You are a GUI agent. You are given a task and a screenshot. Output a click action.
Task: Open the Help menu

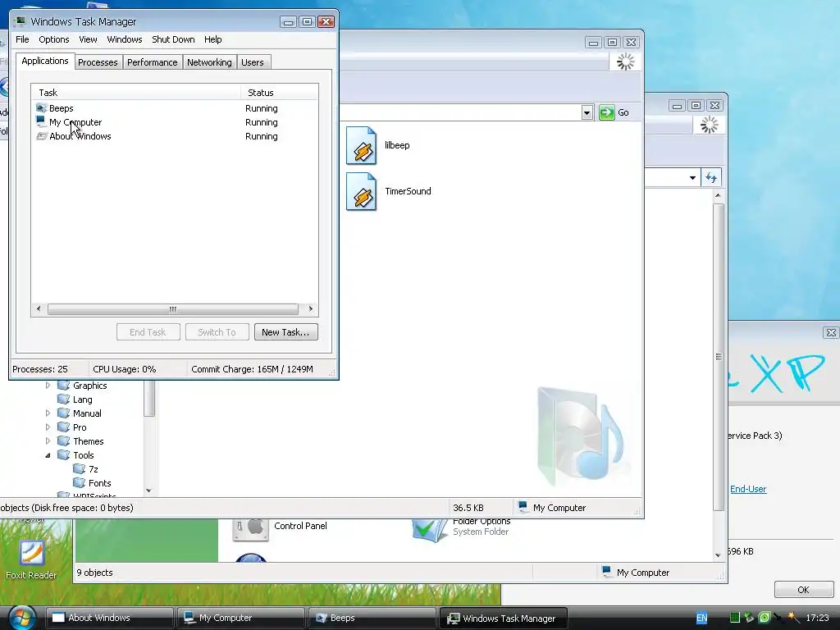(212, 39)
